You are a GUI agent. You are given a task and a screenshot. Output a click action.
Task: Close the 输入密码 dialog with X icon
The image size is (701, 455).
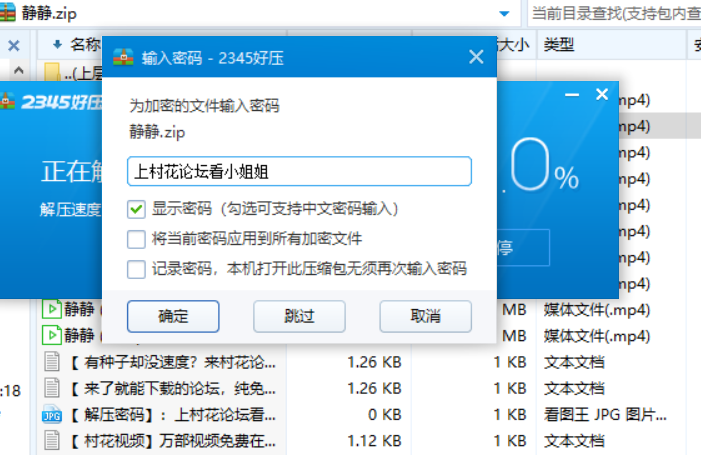pos(473,57)
